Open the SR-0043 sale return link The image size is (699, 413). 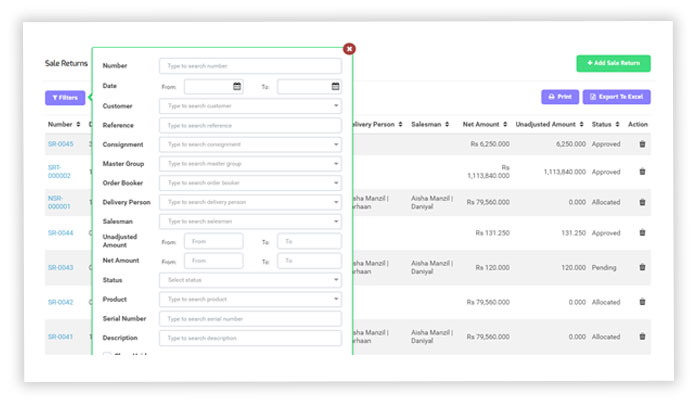click(x=60, y=268)
